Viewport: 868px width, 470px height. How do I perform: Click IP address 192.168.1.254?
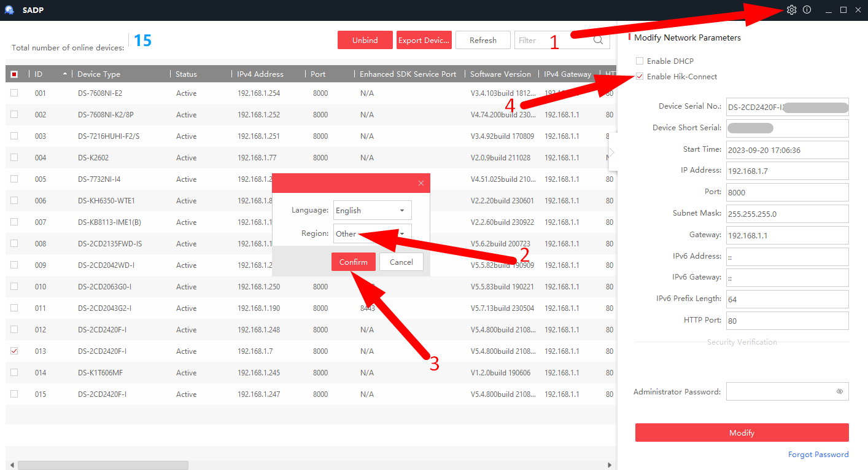pos(258,93)
